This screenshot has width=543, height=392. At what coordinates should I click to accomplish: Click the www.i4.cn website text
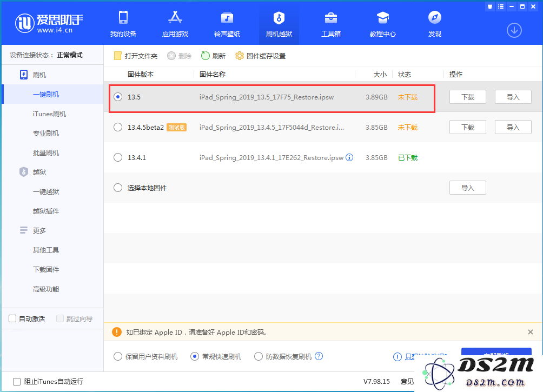(x=55, y=30)
